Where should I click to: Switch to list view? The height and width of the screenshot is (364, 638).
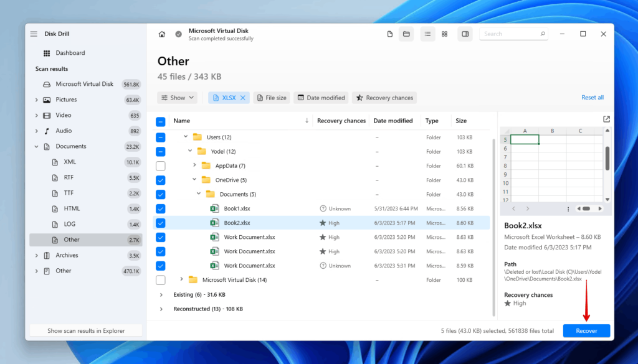(427, 34)
